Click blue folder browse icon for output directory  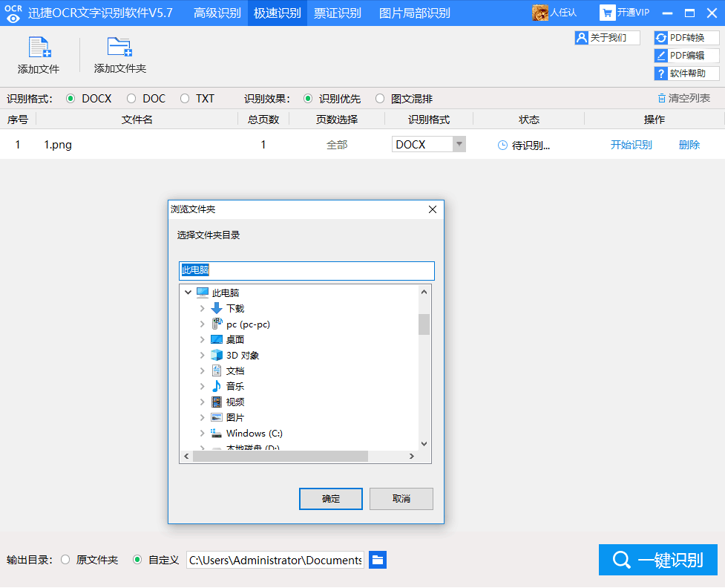pos(377,561)
